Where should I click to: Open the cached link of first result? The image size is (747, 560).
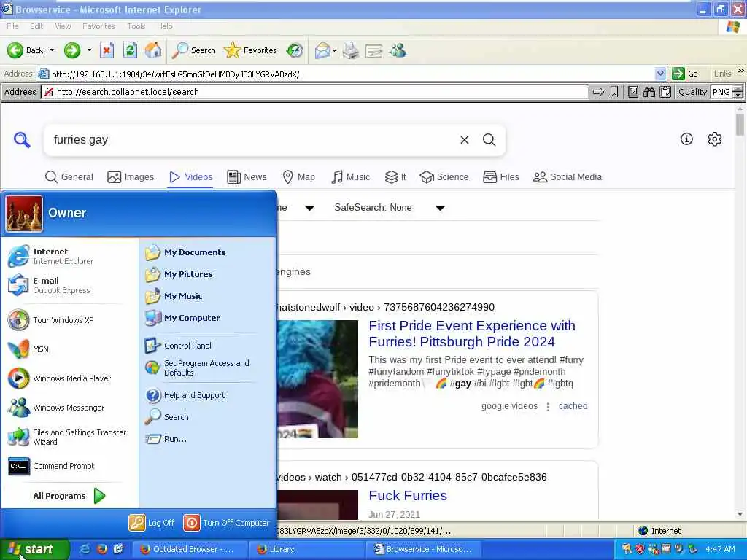click(x=573, y=406)
